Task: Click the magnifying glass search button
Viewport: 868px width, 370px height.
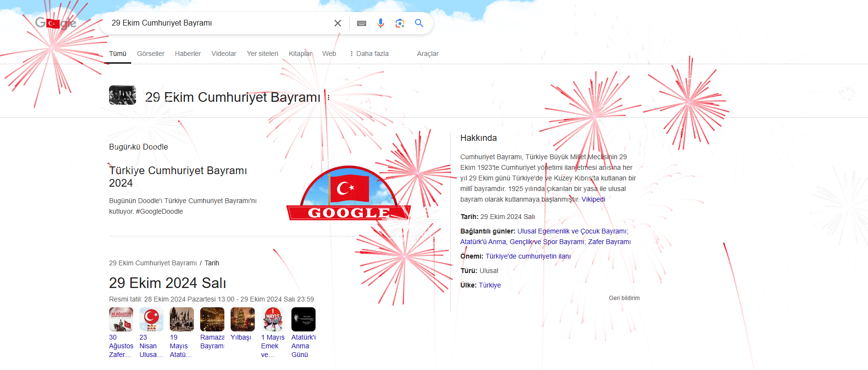Action: click(419, 23)
